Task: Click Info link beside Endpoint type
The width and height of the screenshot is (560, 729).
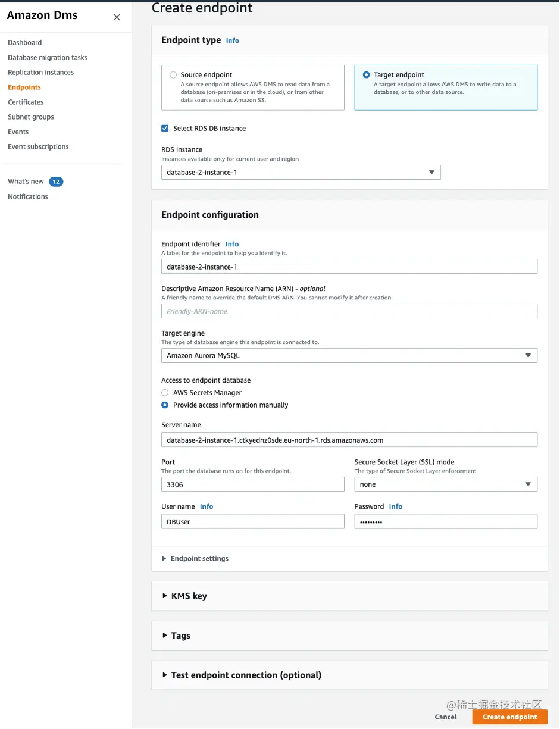Action: point(232,40)
